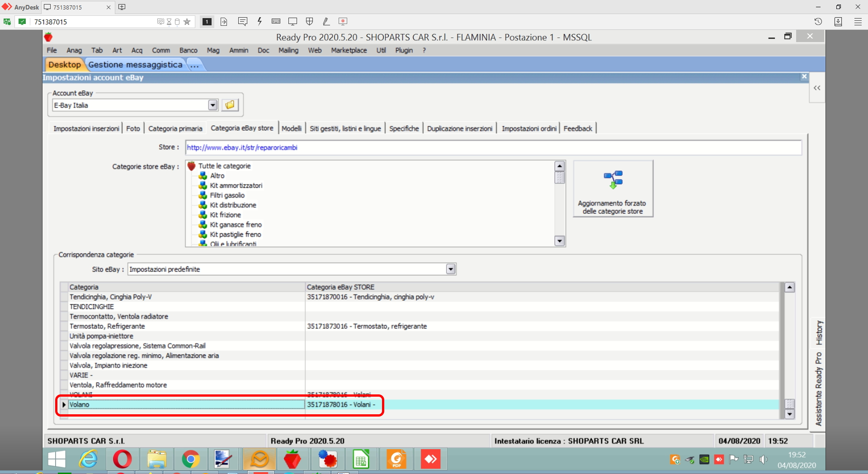This screenshot has width=868, height=474.
Task: Close the Impostazioni account eBay panel
Action: pos(804,77)
